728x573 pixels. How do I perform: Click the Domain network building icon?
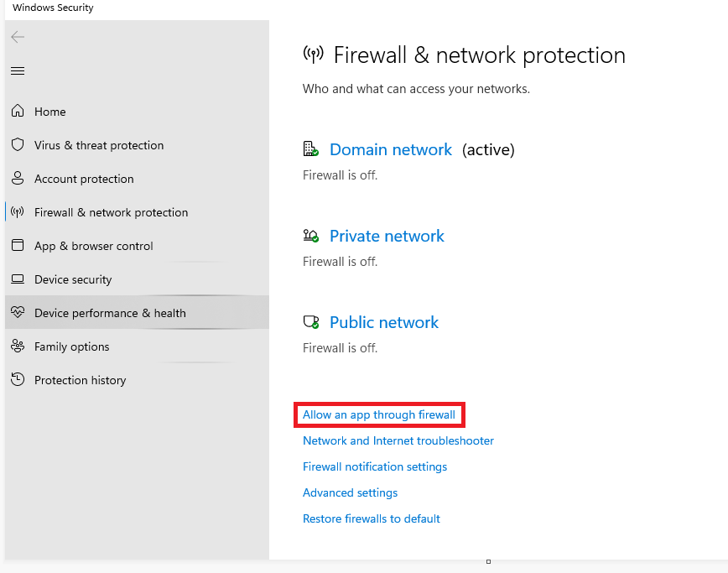click(311, 149)
